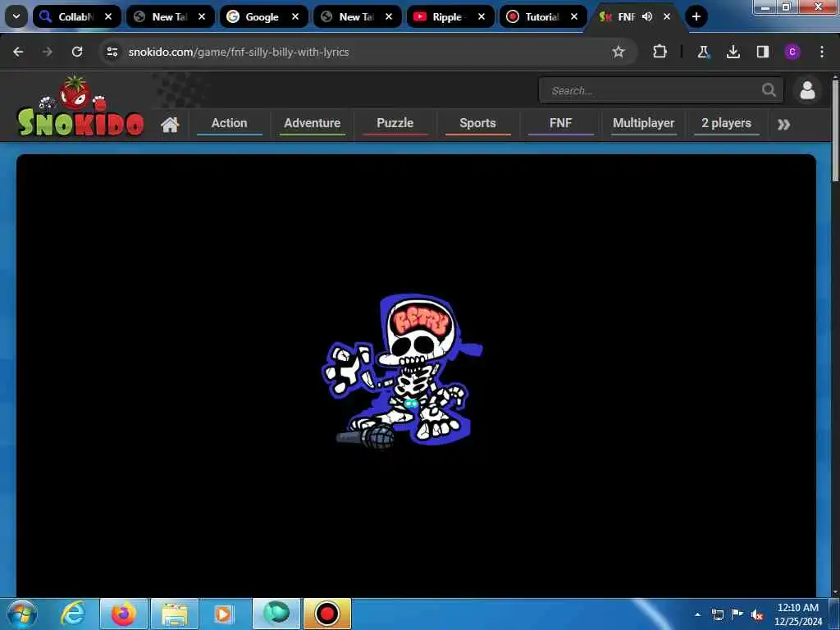Click the page vertical scrollbar thumb
The height and width of the screenshot is (630, 840).
835,130
